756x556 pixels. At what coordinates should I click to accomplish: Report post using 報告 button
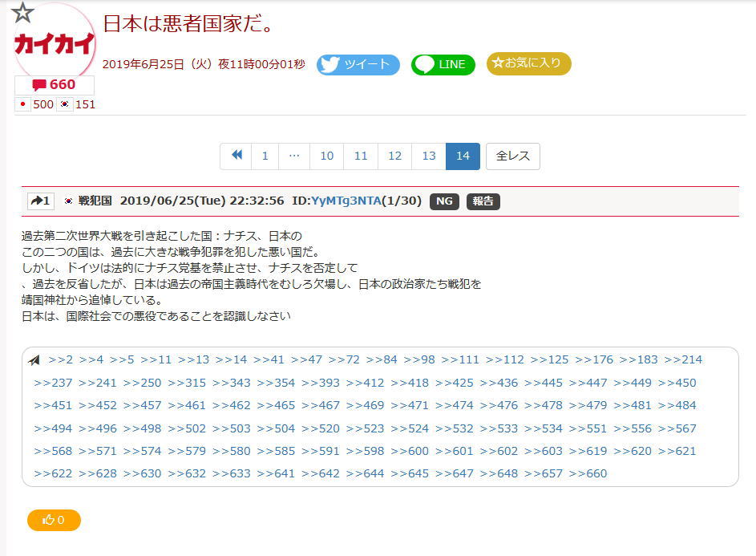tap(483, 201)
